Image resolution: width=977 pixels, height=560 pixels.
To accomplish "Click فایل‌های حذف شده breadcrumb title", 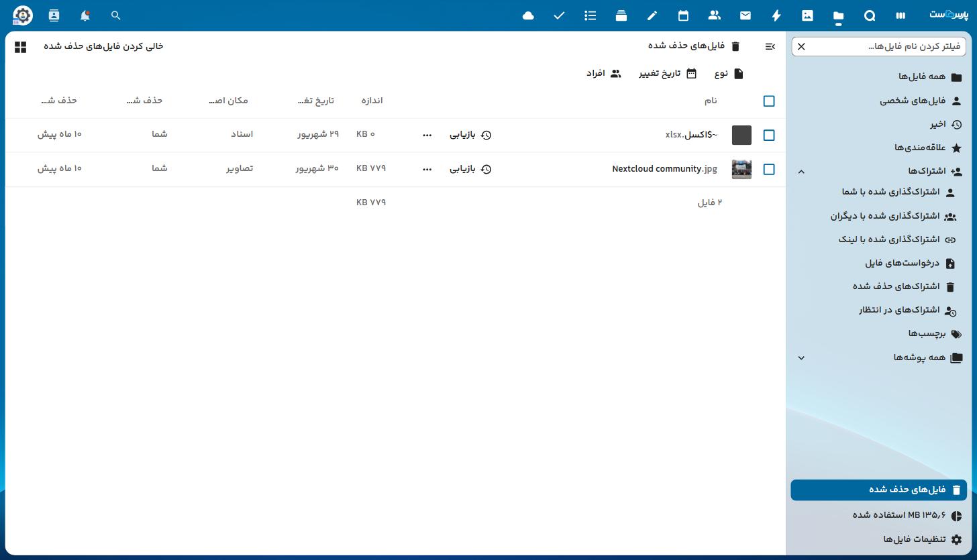I will pos(694,46).
